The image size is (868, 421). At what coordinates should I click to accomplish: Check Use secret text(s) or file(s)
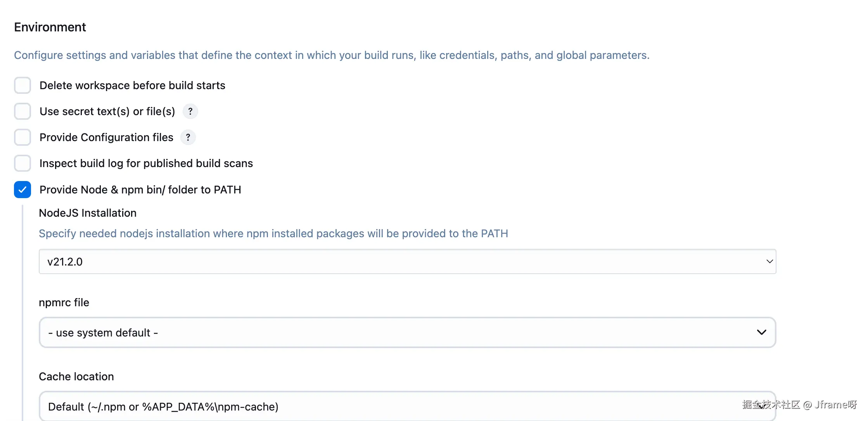click(x=22, y=112)
